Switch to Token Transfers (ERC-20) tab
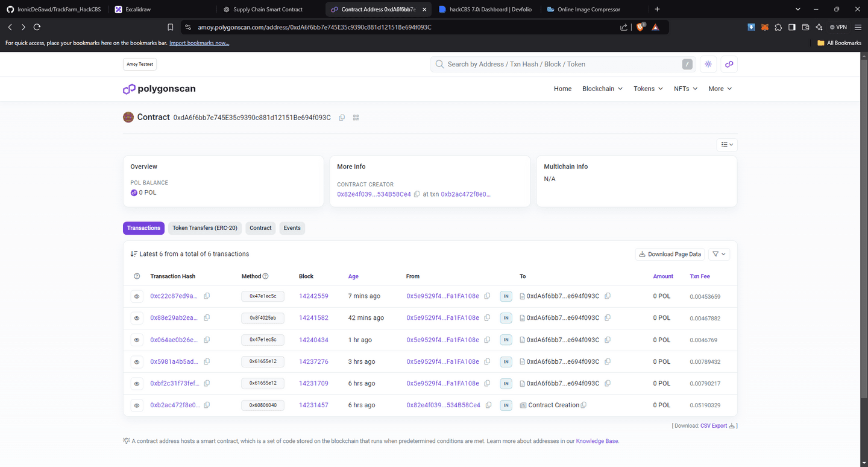Viewport: 868px width, 467px height. 205,228
